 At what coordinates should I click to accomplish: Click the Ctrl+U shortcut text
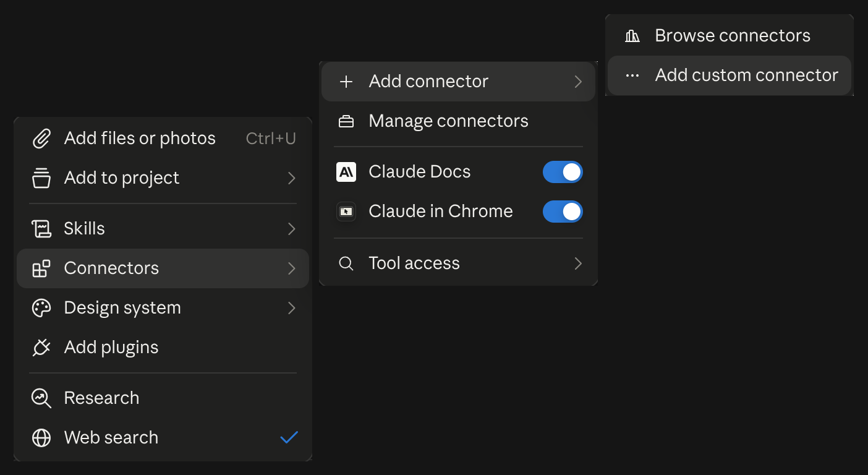(x=271, y=139)
